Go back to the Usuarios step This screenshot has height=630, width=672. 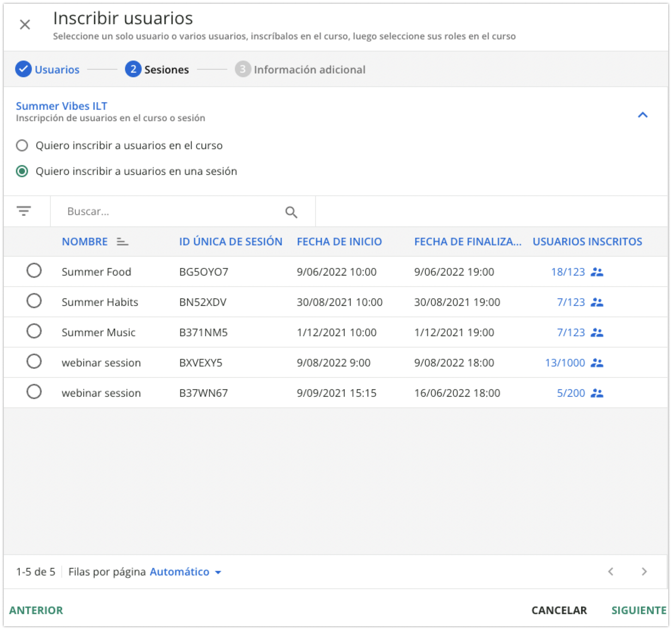click(48, 70)
